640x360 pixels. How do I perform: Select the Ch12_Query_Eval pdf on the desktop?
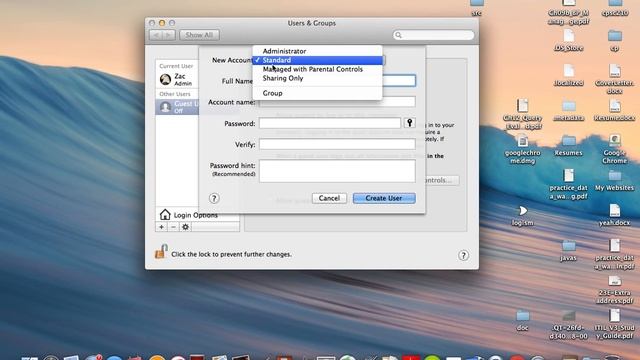tap(522, 106)
